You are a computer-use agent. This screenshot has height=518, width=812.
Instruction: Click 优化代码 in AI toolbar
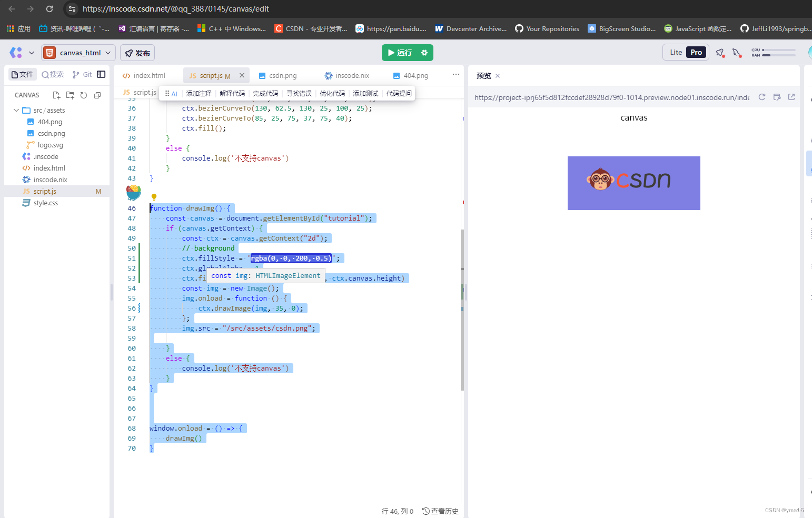332,93
